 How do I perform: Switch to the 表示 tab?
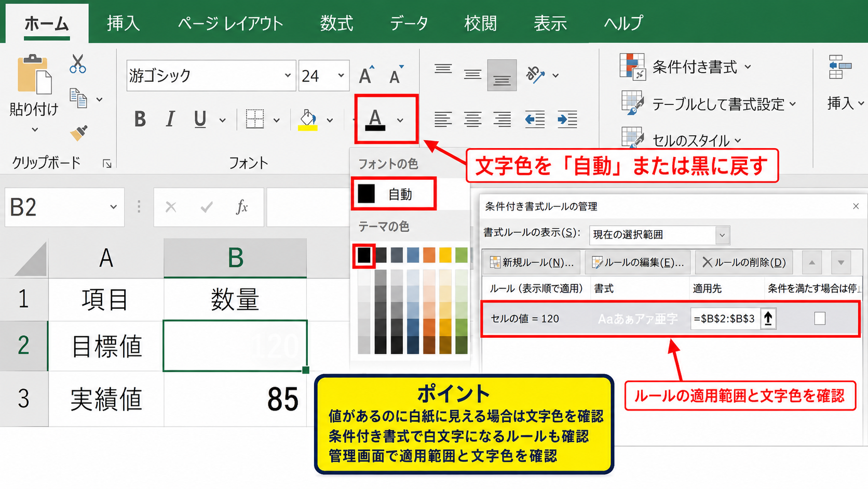550,23
